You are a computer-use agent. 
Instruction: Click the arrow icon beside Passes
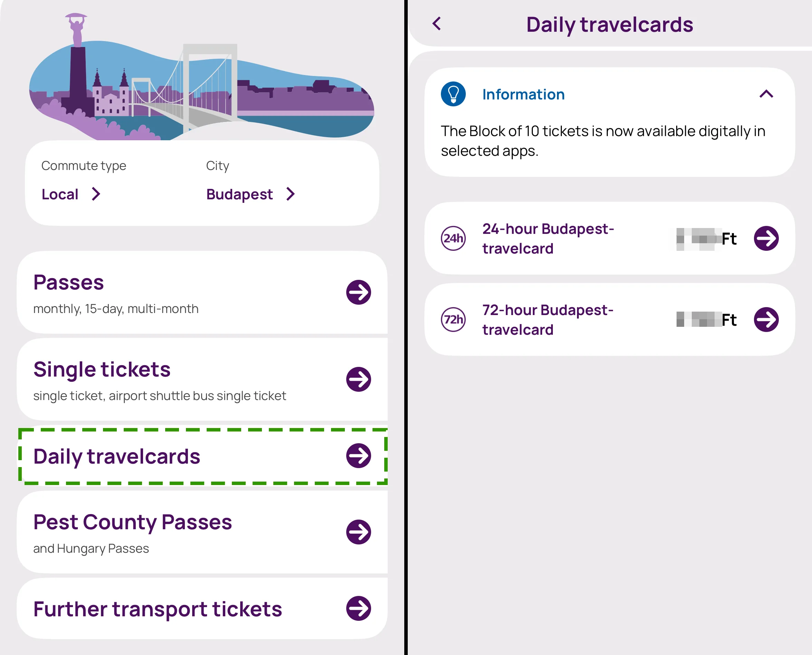click(x=358, y=292)
